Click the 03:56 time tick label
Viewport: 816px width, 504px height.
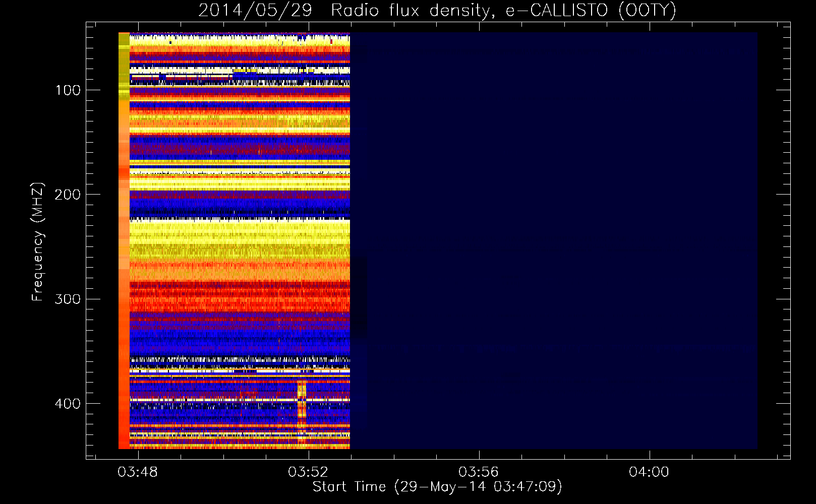pyautogui.click(x=479, y=472)
